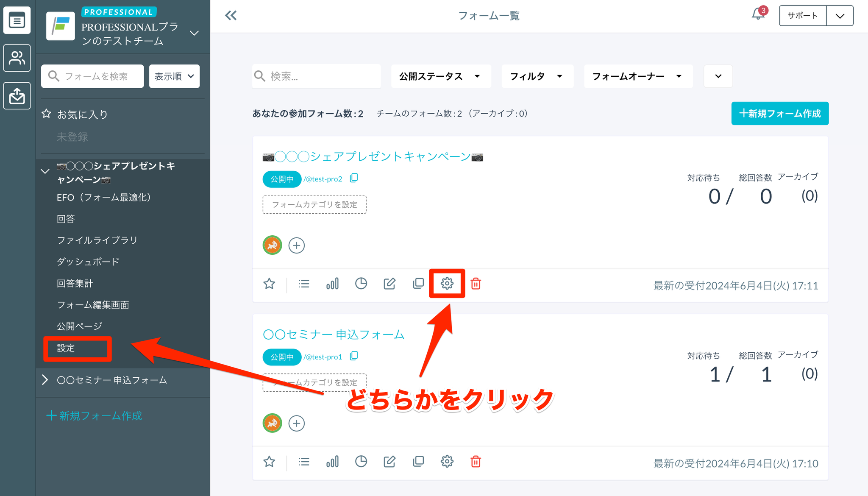This screenshot has width=868, height=496.
Task: Click the pie chart icon on the seminar form
Action: tap(361, 461)
